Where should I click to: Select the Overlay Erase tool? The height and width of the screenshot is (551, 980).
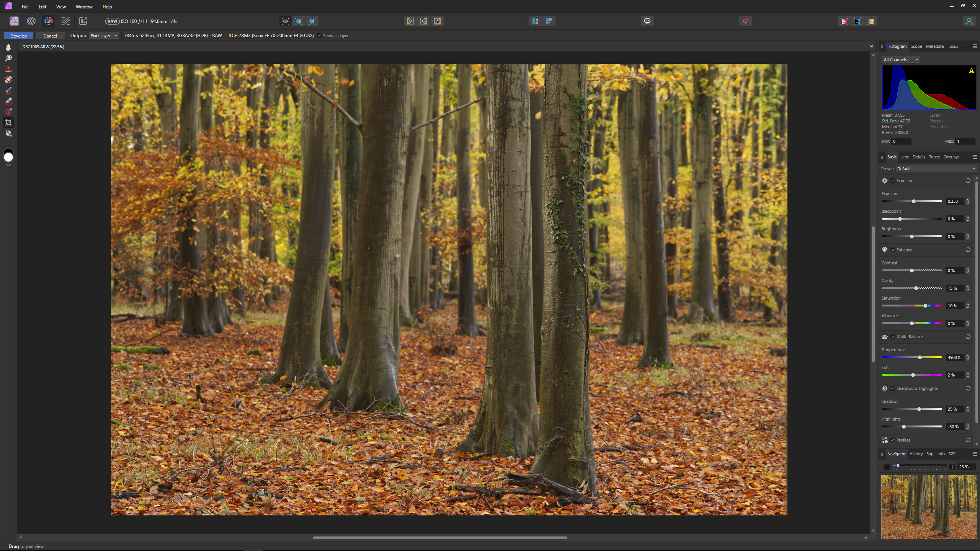[8, 101]
